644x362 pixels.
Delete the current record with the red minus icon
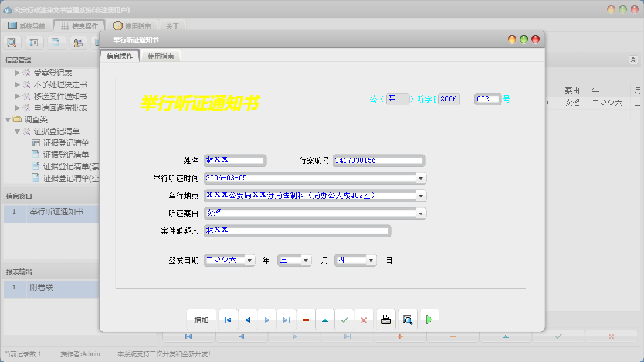(306, 319)
